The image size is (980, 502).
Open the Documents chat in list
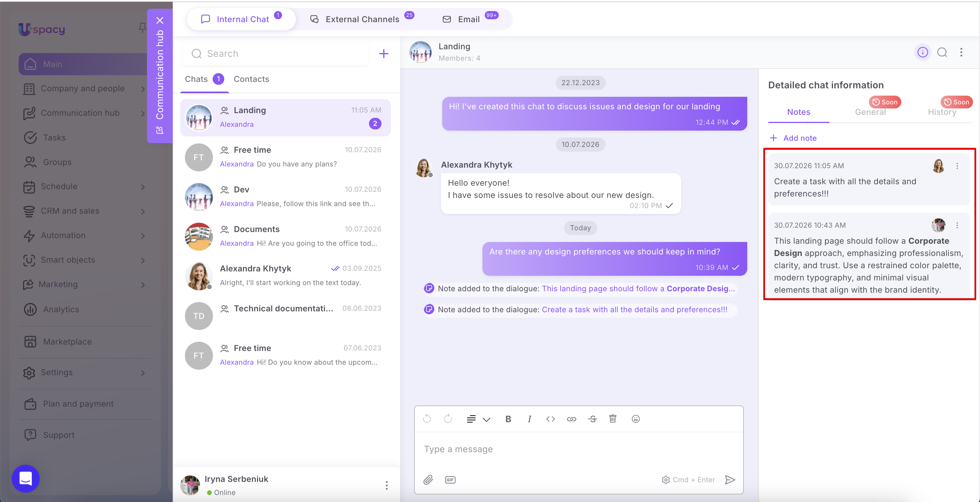(285, 236)
